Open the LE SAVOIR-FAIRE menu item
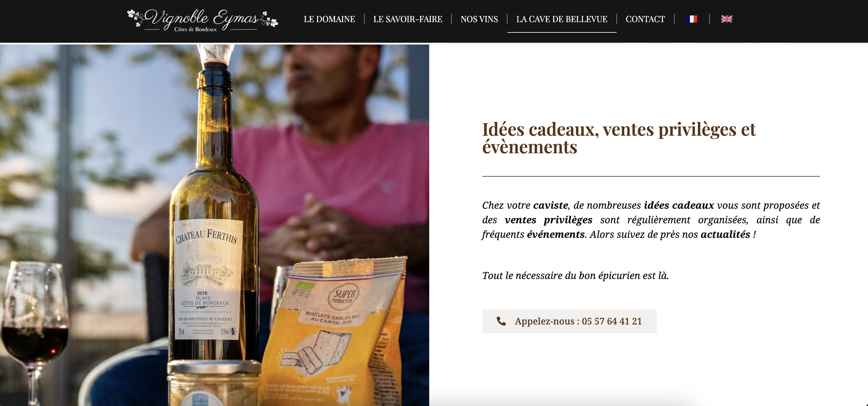 pyautogui.click(x=408, y=19)
